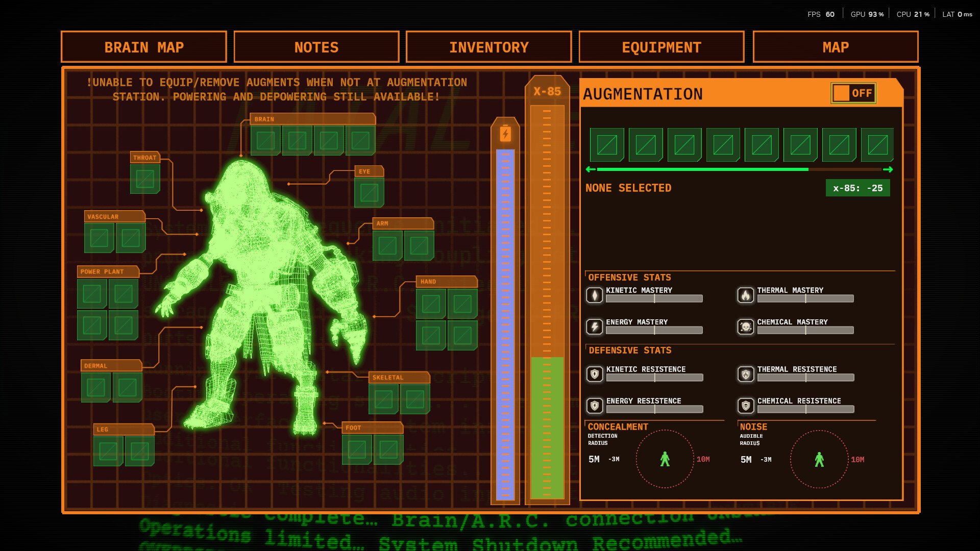Switch to the Notes tab

(316, 47)
